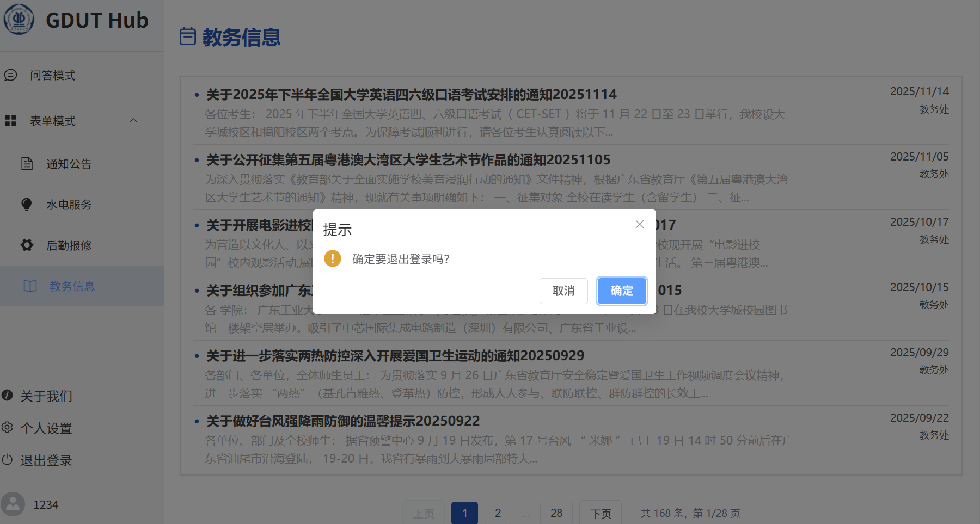Click the gear icon for 后勤报修

point(27,245)
